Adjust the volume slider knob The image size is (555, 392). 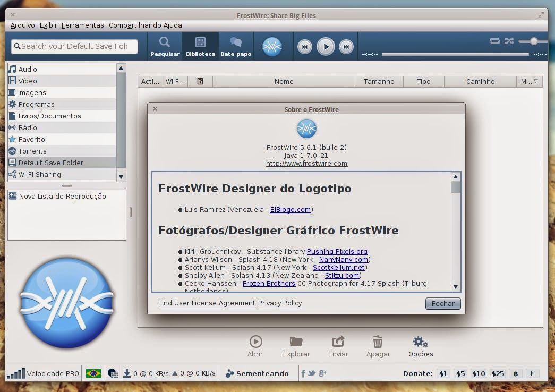click(534, 41)
